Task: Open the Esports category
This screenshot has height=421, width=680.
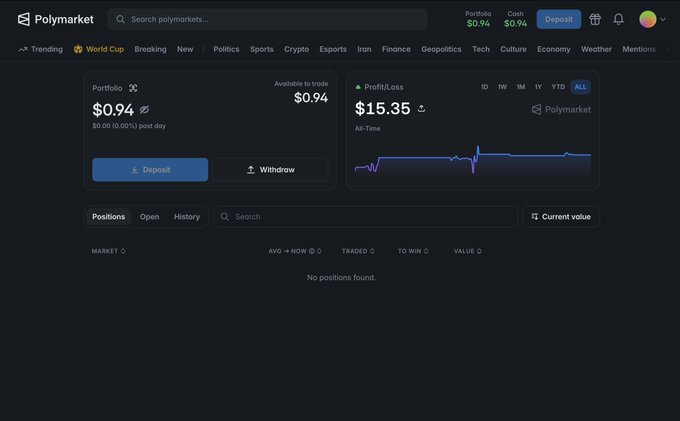Action: (x=333, y=49)
